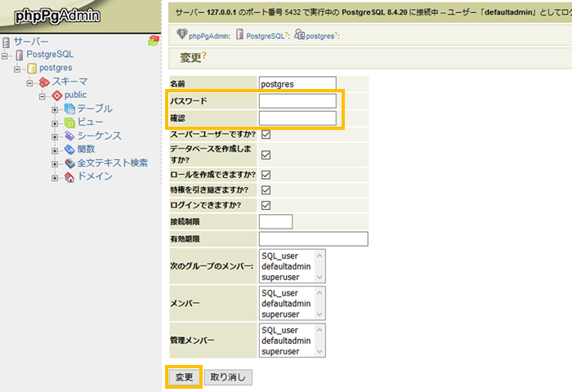
Task: Uncheck ログインできますか checkbox
Action: (266, 205)
